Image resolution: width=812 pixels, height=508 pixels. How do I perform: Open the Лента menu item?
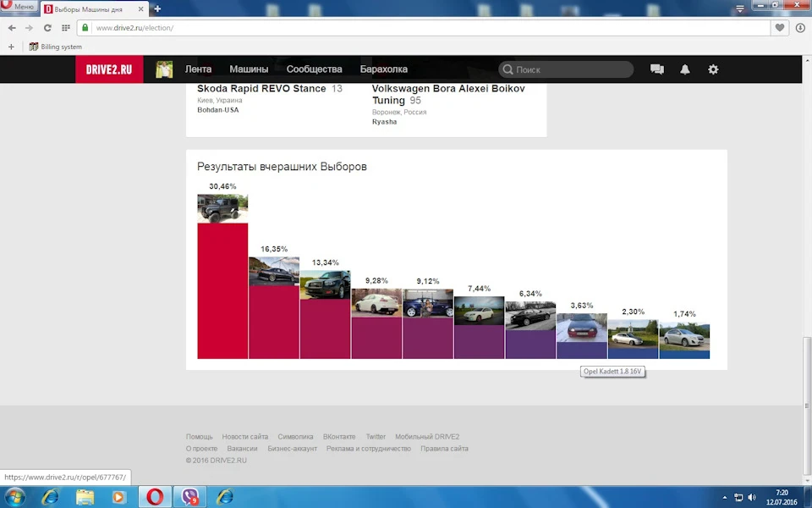click(x=198, y=69)
